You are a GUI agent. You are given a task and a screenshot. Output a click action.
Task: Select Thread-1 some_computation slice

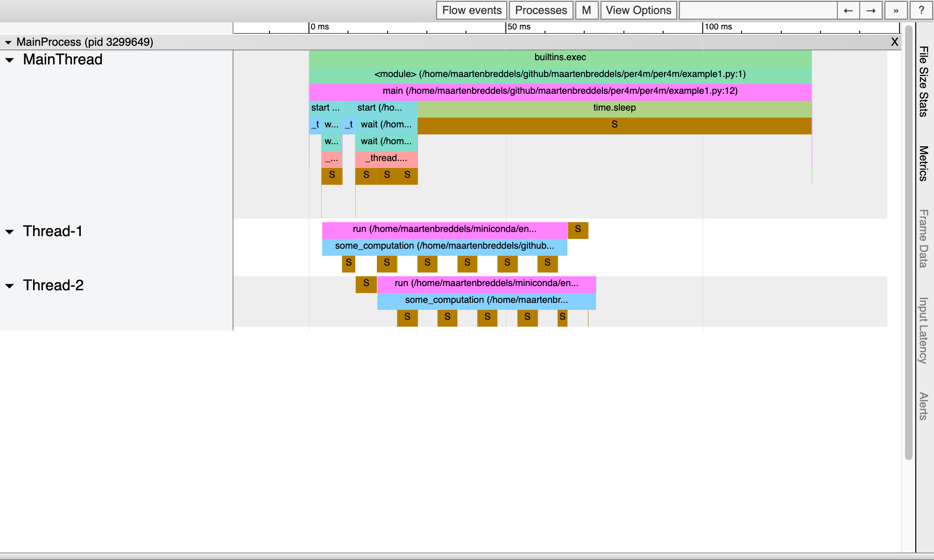click(x=444, y=246)
